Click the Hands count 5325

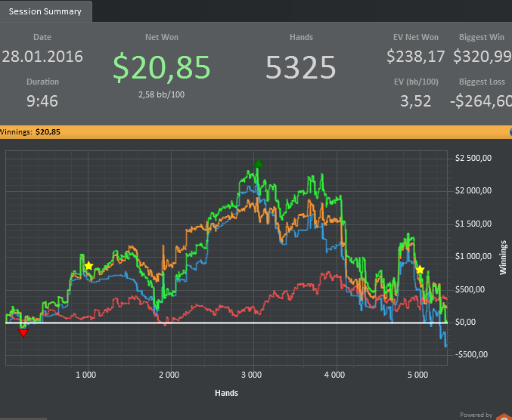click(x=301, y=67)
